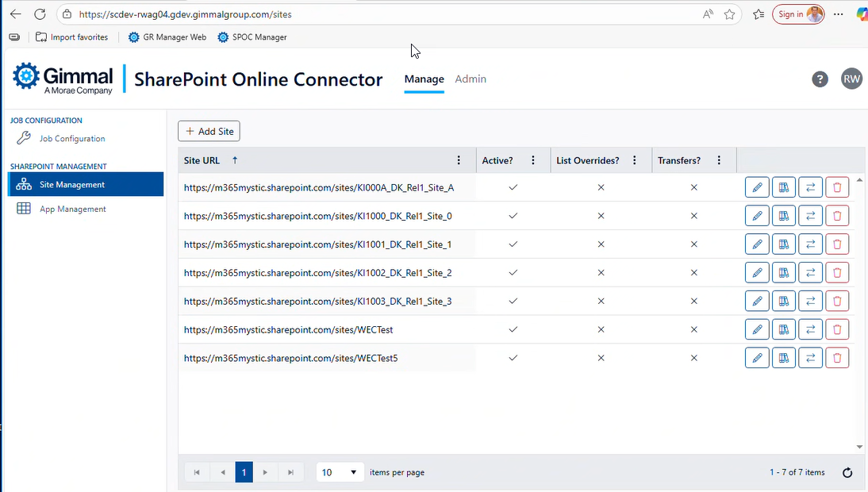Screen dimensions: 868x492
Task: Open Active? column options menu
Action: click(533, 160)
